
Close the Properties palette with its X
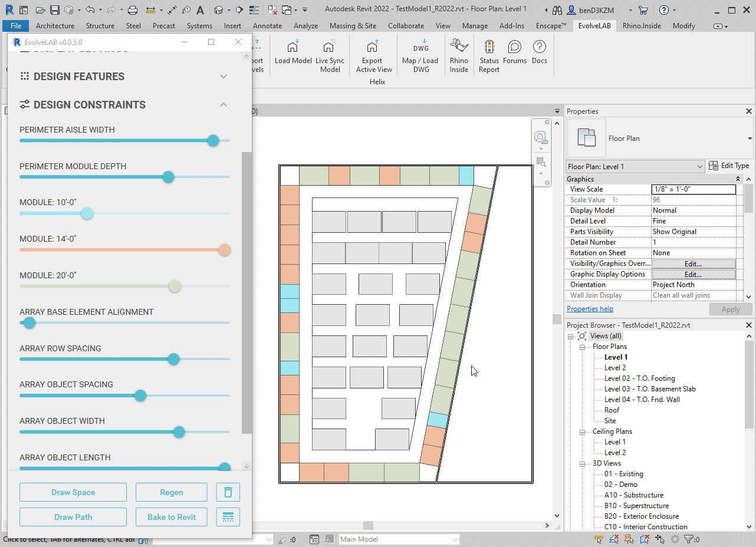click(749, 111)
